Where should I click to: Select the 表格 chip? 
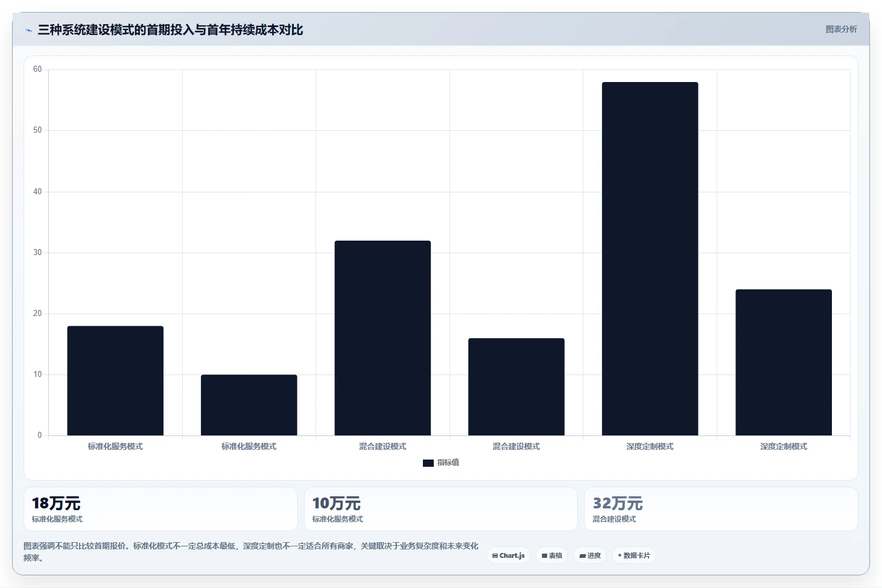[x=552, y=555]
